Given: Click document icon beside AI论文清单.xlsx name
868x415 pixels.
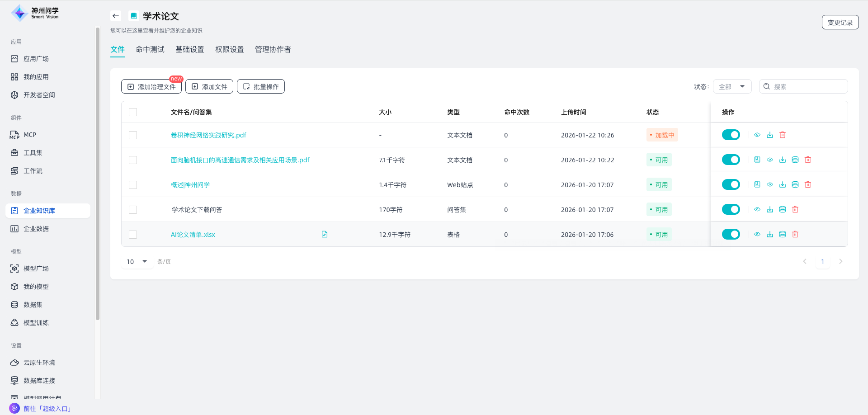Looking at the screenshot, I should coord(325,234).
